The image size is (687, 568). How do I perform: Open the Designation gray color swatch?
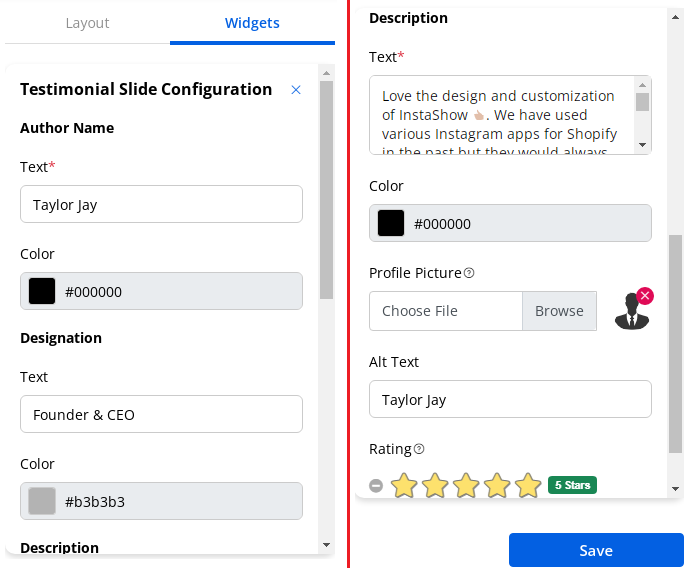click(x=42, y=502)
